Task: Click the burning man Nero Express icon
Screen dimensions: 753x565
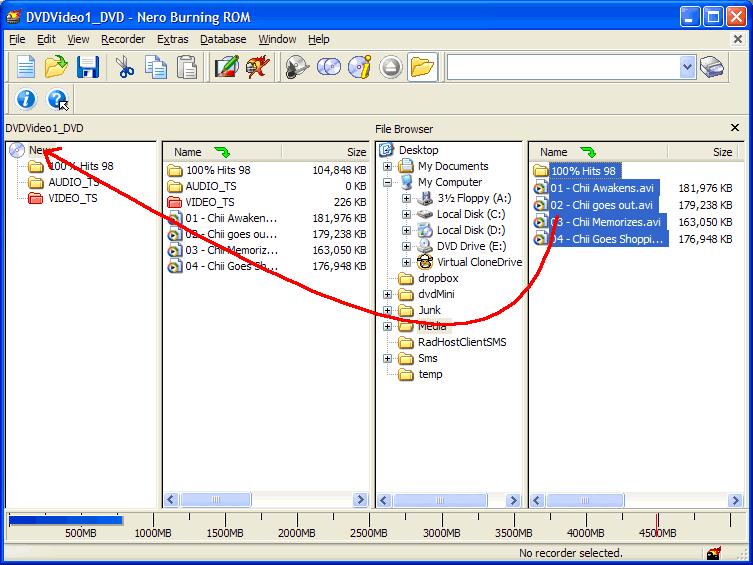Action: 257,67
